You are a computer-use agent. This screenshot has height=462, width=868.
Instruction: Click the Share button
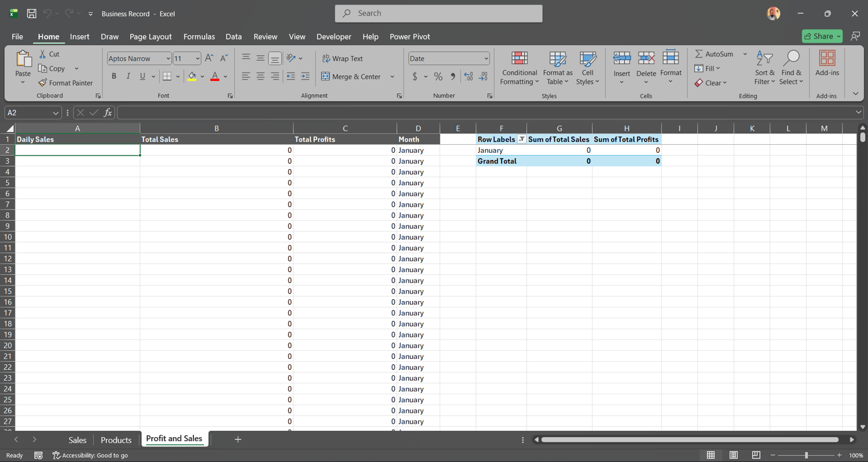pos(822,36)
